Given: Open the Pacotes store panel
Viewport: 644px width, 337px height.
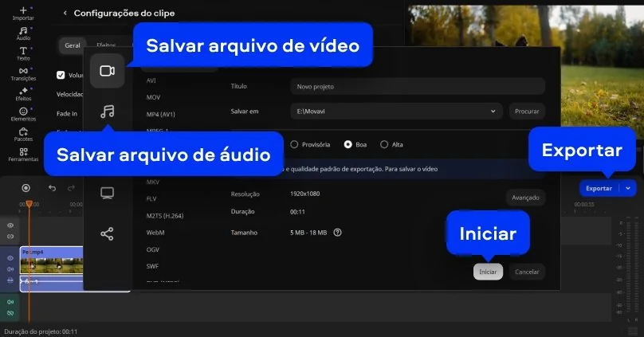Looking at the screenshot, I should click(23, 134).
